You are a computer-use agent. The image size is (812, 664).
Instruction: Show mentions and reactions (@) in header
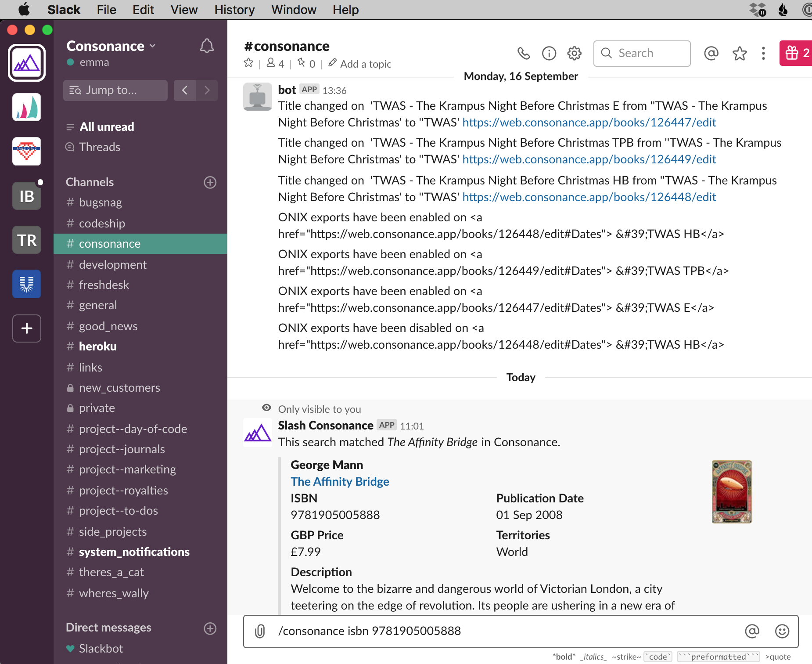(711, 53)
